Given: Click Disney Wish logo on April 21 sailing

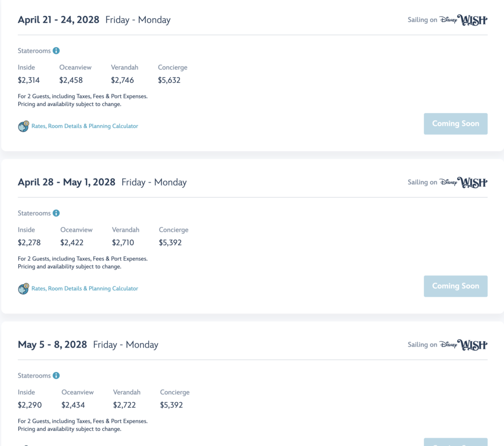Looking at the screenshot, I should coord(463,20).
